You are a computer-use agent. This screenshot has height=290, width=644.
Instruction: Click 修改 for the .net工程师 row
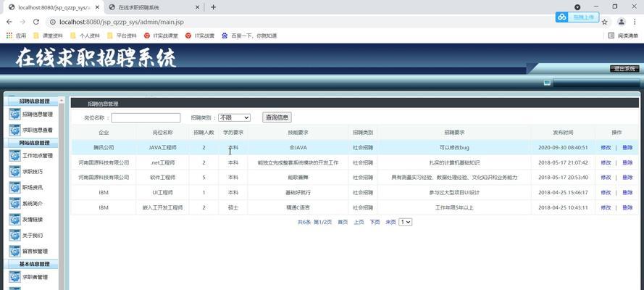[606, 162]
